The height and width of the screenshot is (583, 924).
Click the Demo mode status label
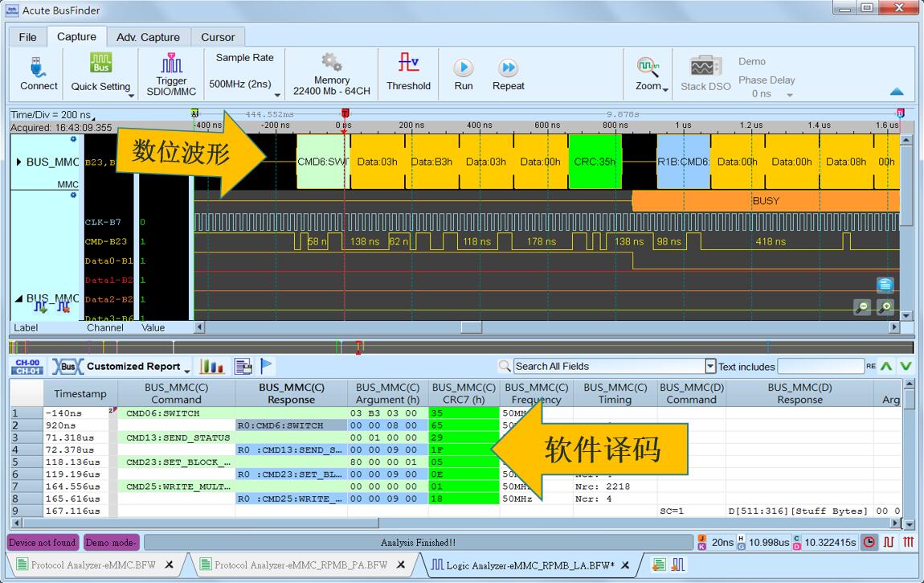111,542
